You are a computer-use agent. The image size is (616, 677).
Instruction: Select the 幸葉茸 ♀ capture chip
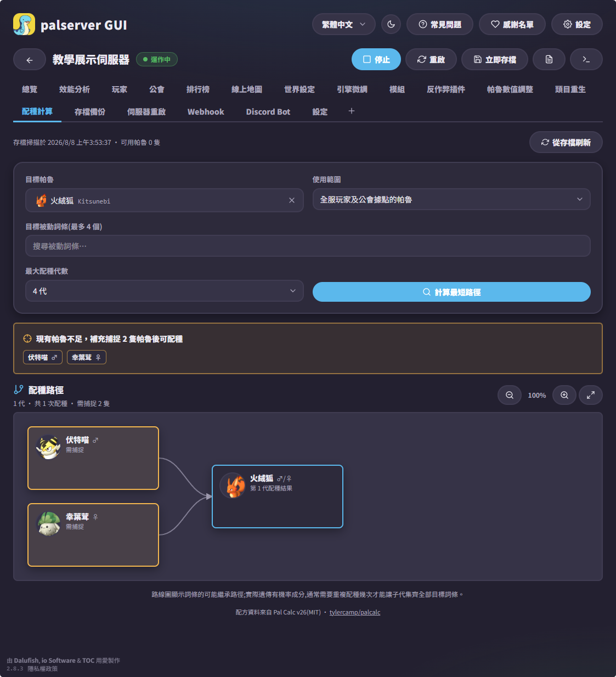click(87, 357)
